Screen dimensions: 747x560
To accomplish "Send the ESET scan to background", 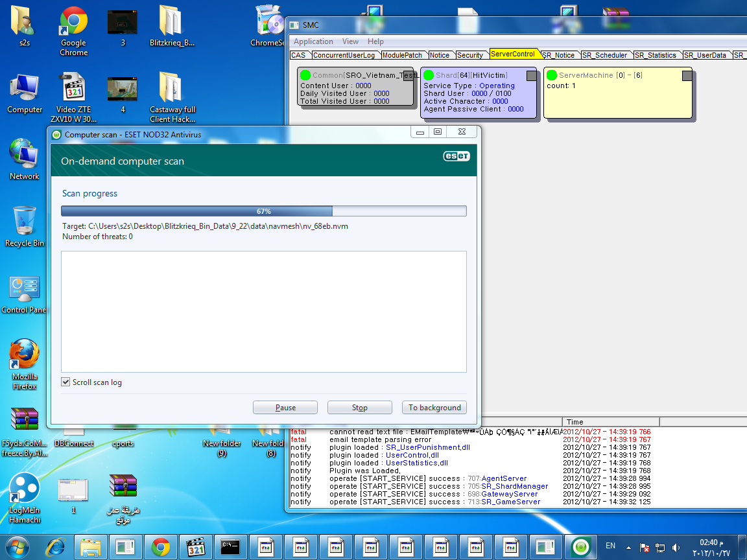I will (x=434, y=408).
